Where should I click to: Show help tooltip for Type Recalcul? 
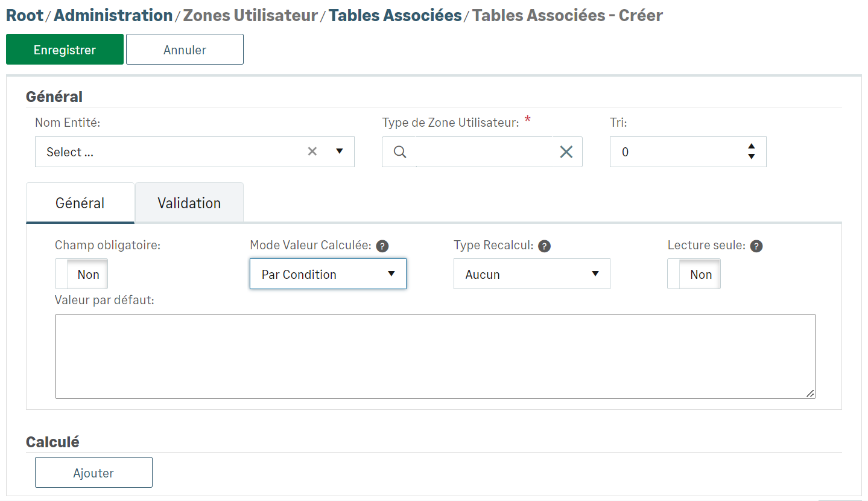(544, 246)
